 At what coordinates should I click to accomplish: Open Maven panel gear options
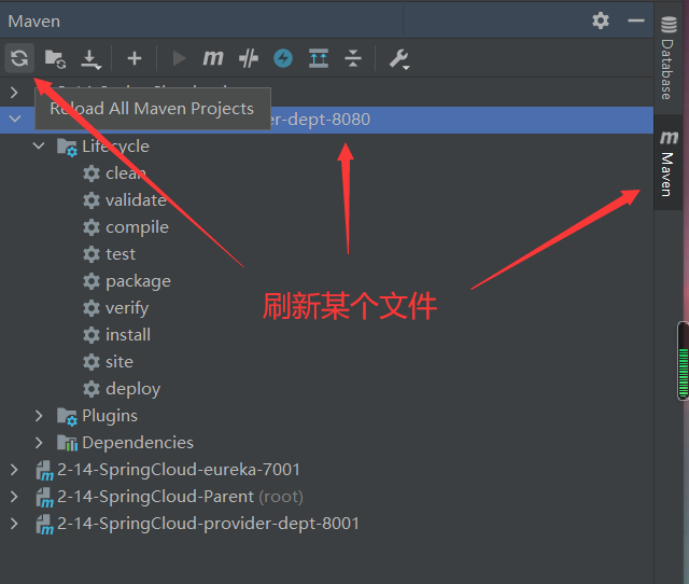point(600,20)
